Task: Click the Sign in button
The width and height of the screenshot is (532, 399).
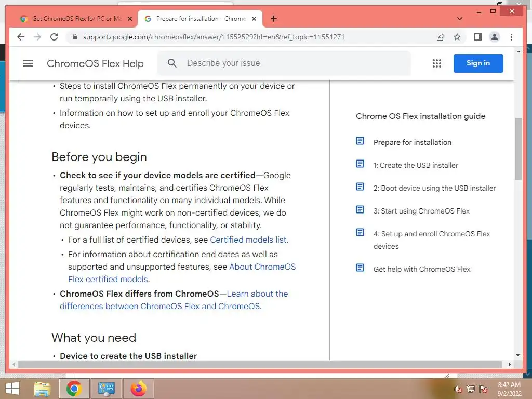Action: (478, 63)
